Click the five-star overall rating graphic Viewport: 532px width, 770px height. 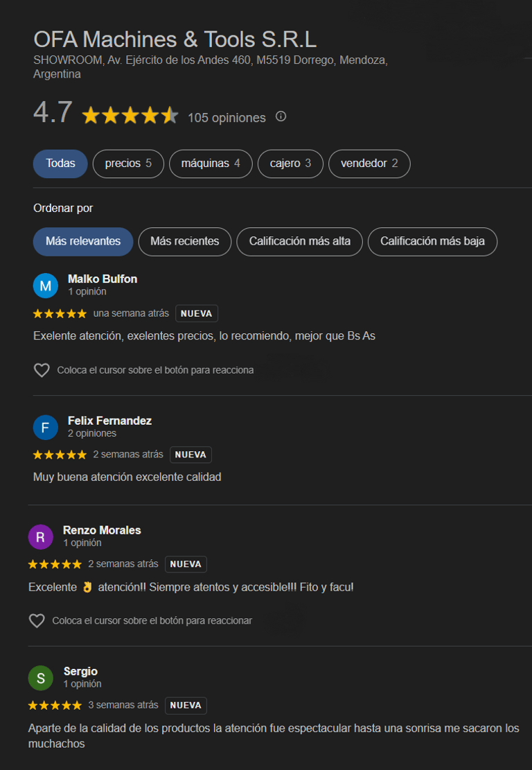(130, 116)
